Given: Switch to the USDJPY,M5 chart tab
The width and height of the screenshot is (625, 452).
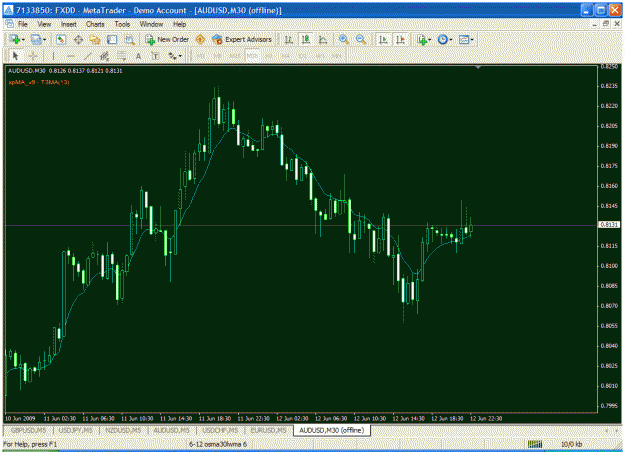Looking at the screenshot, I should 76,430.
